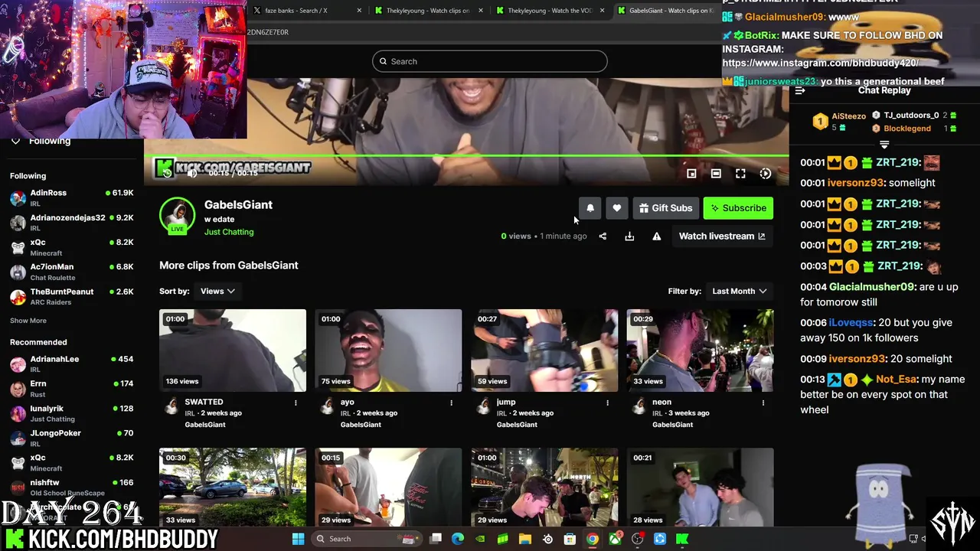Open Xbox app from taskbar

pos(615,539)
